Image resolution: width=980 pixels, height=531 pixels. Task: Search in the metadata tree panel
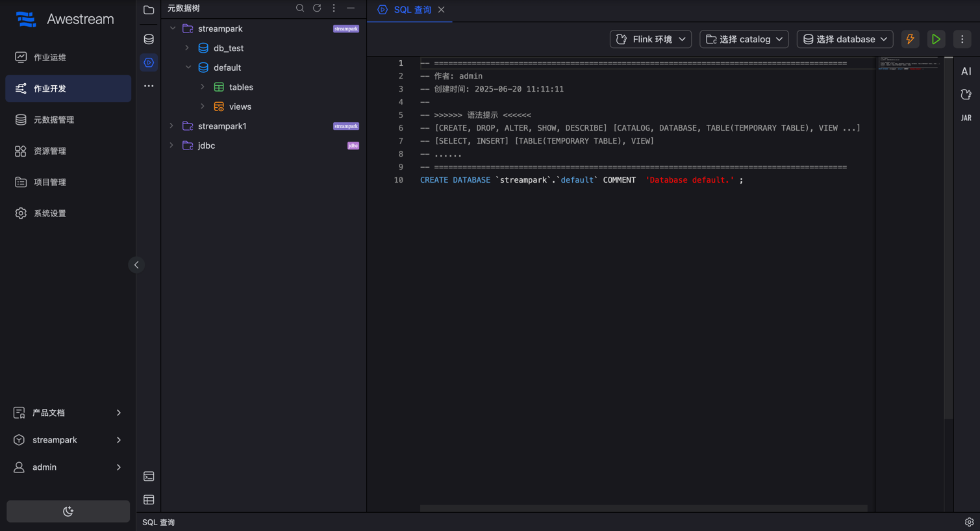pos(300,8)
